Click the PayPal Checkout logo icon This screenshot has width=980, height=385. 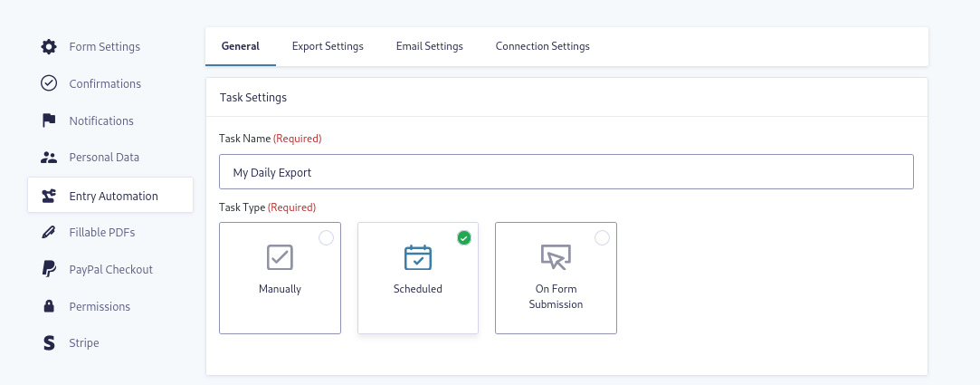coord(49,269)
